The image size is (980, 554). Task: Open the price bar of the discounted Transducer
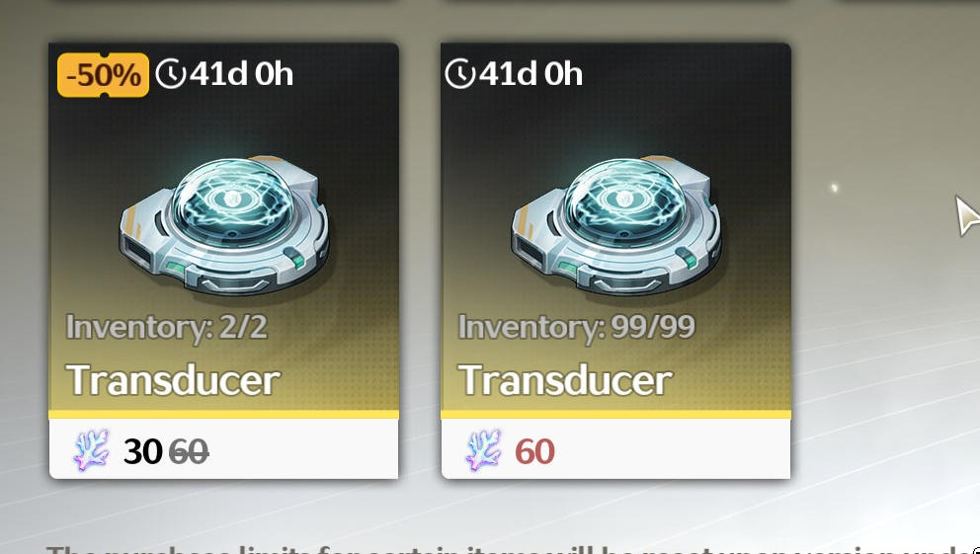(223, 448)
